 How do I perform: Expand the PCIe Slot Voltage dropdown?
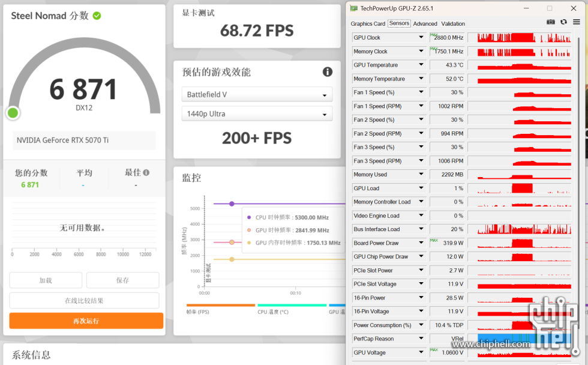421,284
